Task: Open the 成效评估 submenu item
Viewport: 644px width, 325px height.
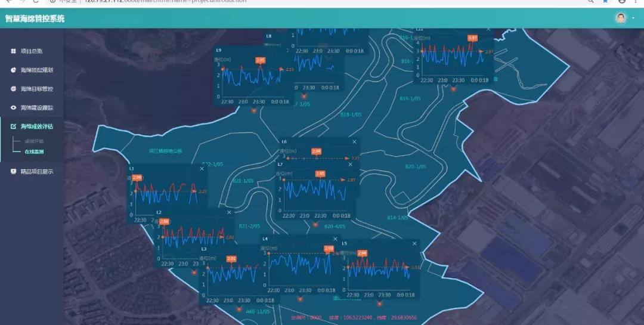Action: pyautogui.click(x=34, y=141)
